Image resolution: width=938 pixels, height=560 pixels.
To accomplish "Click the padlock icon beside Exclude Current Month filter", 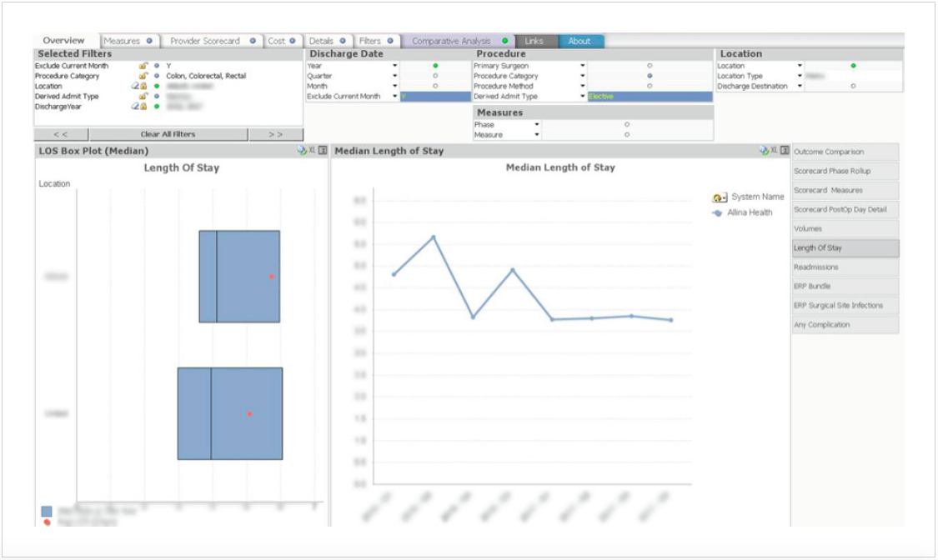I will click(x=143, y=66).
